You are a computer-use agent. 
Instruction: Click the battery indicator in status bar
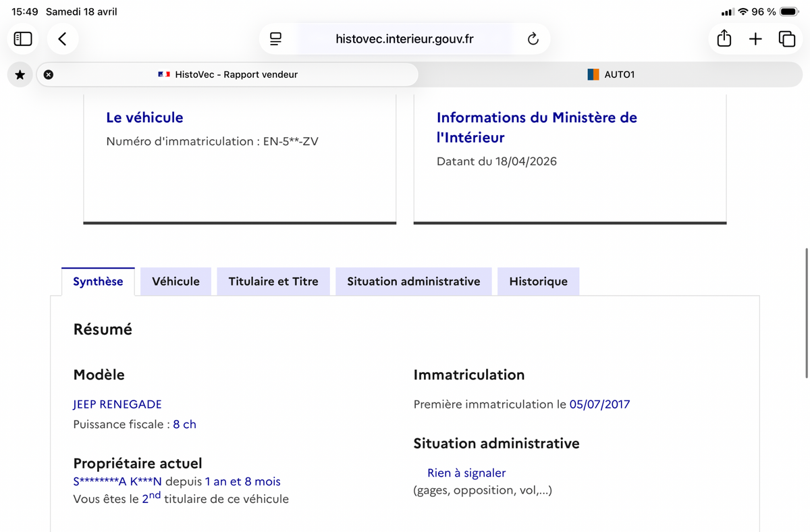tap(789, 12)
